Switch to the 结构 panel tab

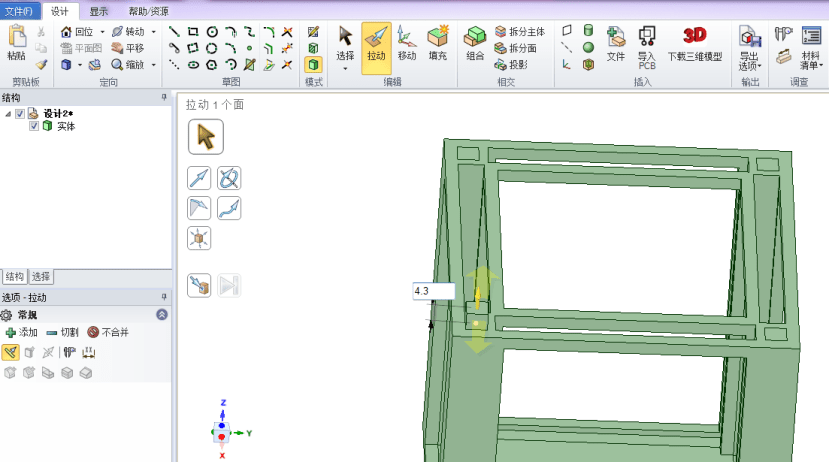point(14,276)
